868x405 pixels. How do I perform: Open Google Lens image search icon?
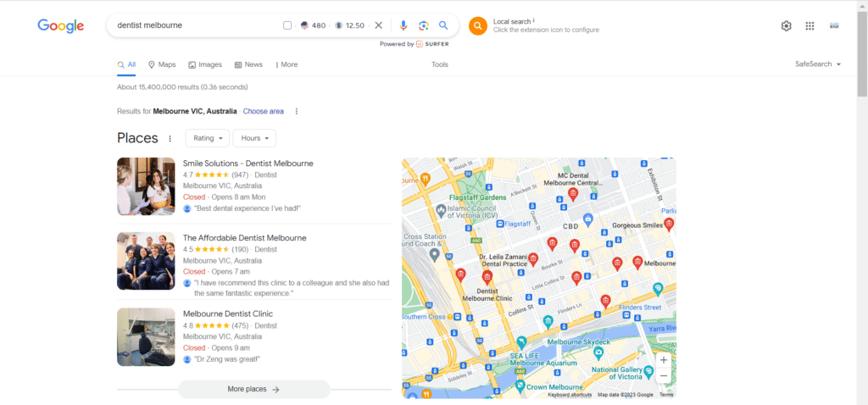click(424, 25)
